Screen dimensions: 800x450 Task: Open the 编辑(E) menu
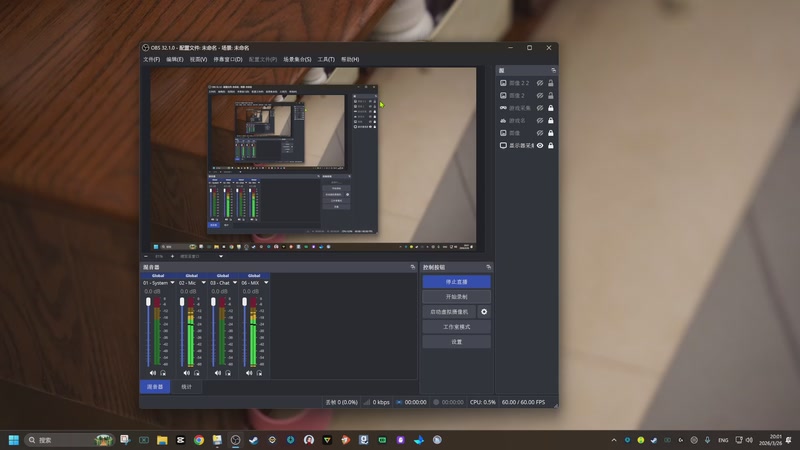tap(174, 59)
